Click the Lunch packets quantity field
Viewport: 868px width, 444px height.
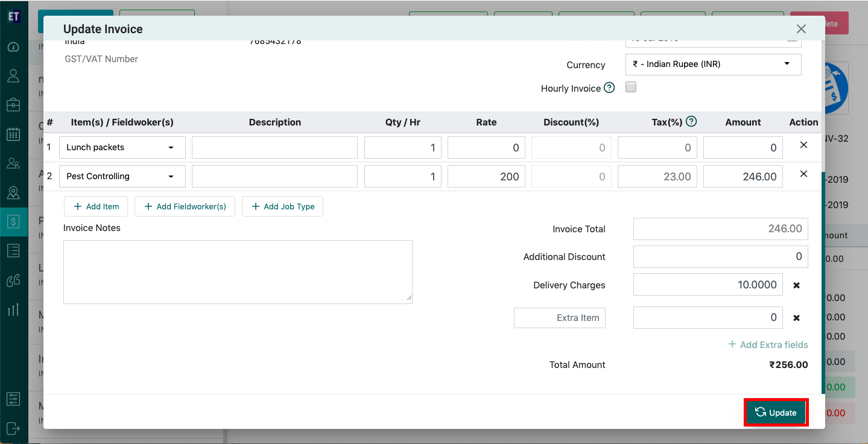click(x=403, y=147)
